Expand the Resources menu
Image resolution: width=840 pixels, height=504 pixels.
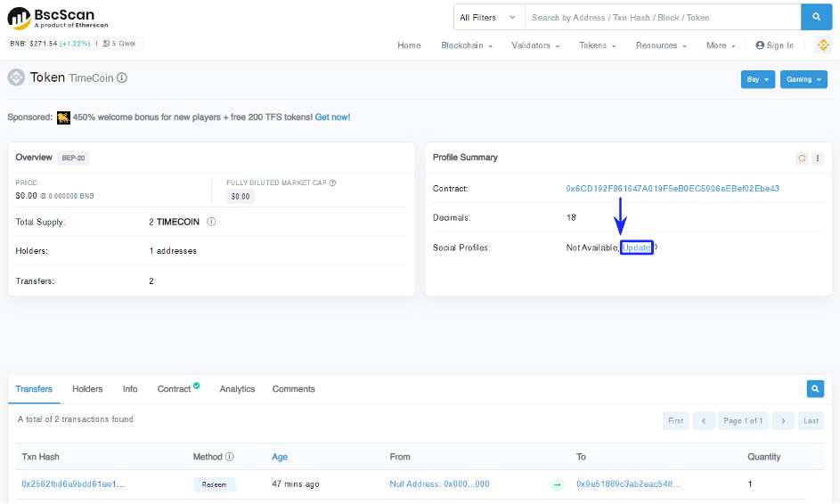pos(661,45)
